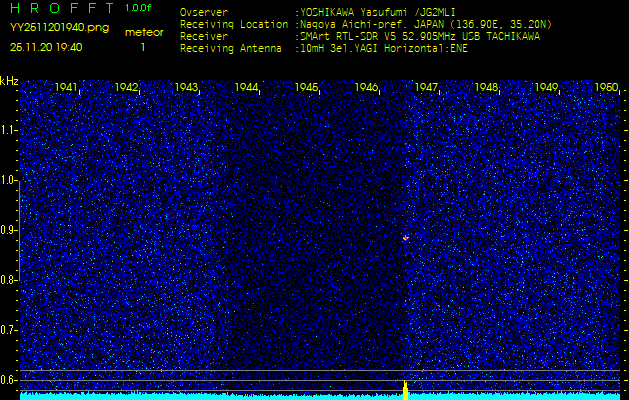Select the 1949 time marker
This screenshot has width=629, height=400.
[x=546, y=88]
